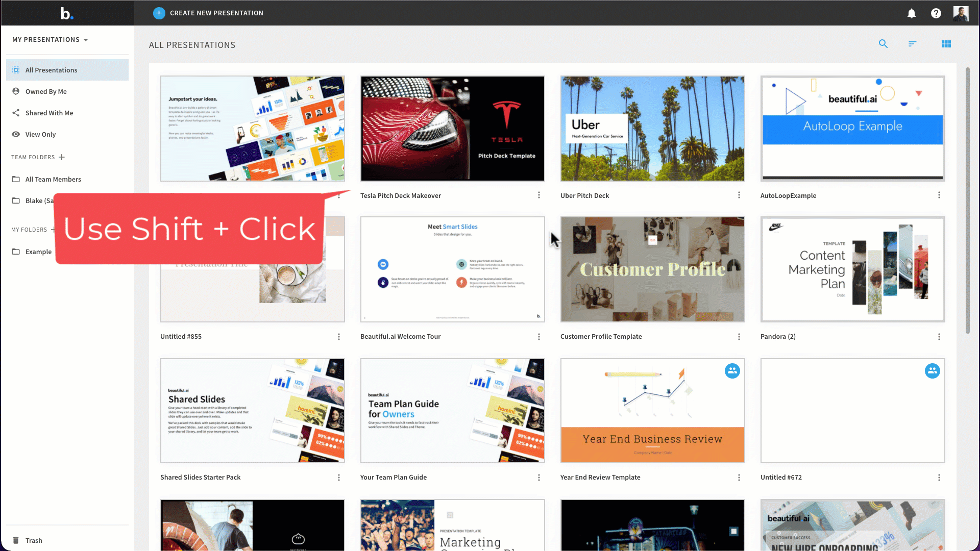
Task: Click the beautiful.ai logo
Action: [67, 13]
